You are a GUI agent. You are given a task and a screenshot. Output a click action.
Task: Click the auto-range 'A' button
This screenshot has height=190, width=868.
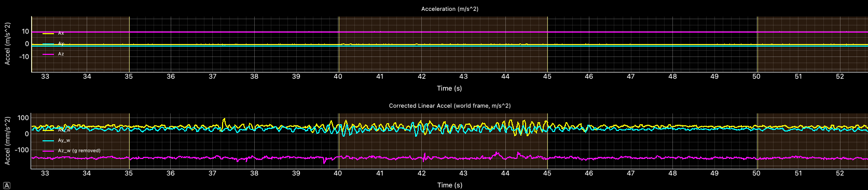point(7,185)
